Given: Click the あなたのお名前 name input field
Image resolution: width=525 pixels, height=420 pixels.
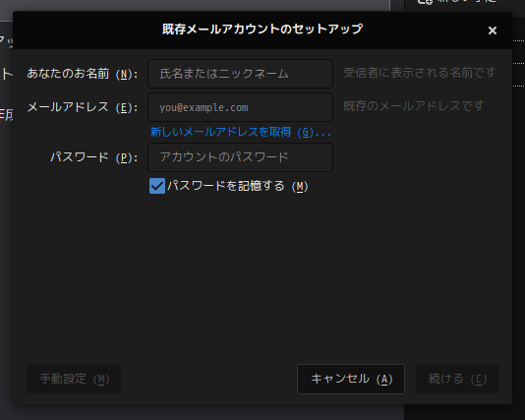Looking at the screenshot, I should 240,74.
